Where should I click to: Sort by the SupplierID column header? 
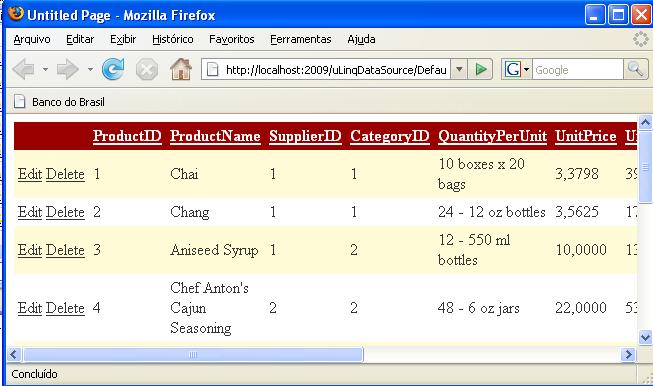click(x=305, y=136)
